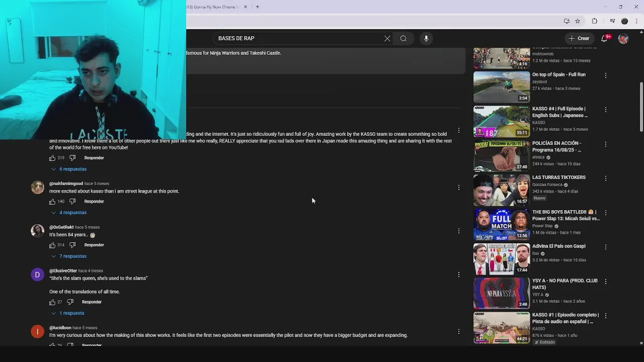Open options for @lucidloon's comment
Screen dimensions: 644x362
[458, 331]
